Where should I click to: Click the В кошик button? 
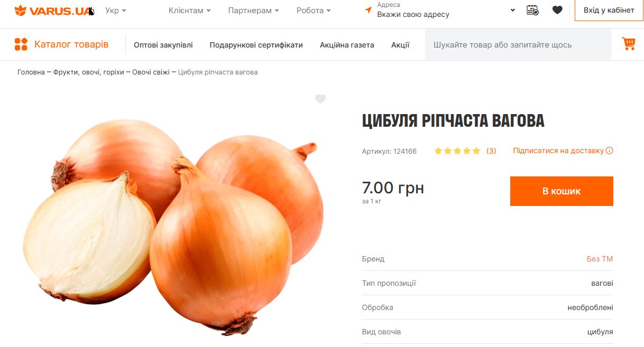(562, 191)
